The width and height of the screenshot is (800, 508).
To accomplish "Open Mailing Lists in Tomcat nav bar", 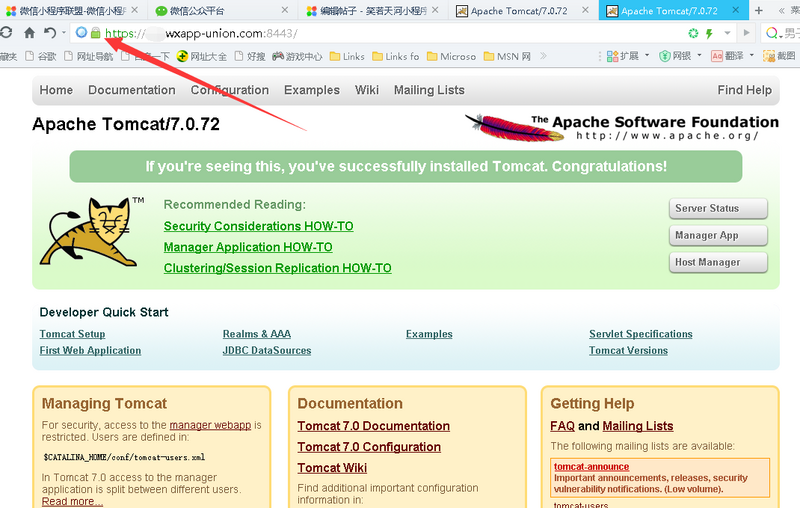I will [x=429, y=90].
